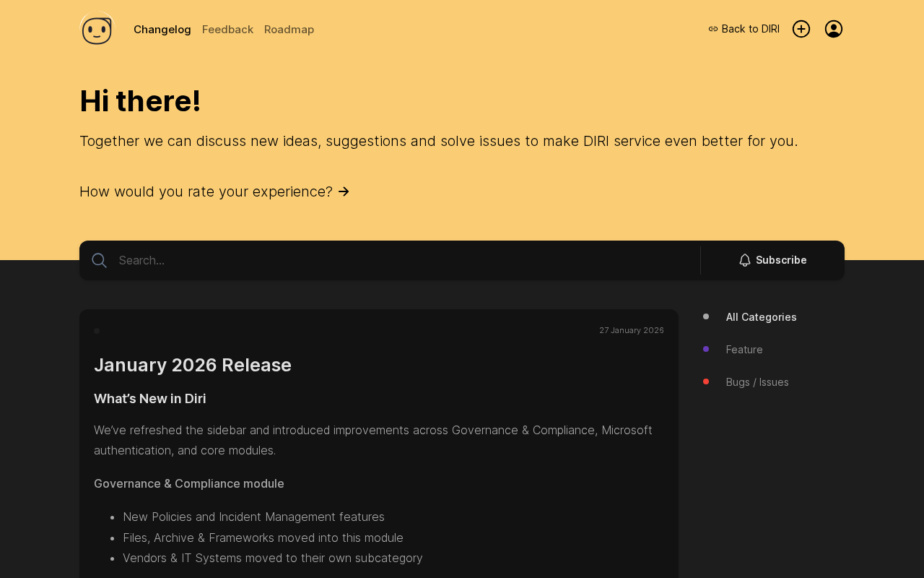The image size is (924, 578).
Task: Click the arrow after rate your experience
Action: point(344,191)
